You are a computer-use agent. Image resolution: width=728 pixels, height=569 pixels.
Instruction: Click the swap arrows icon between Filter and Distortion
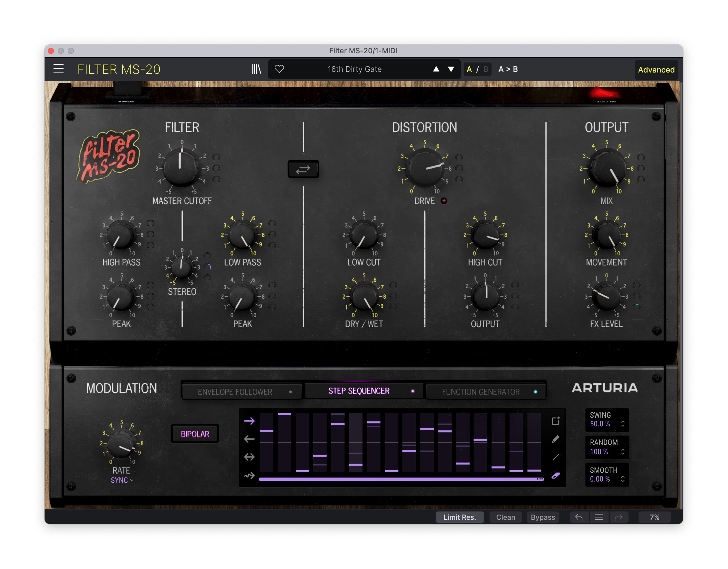pyautogui.click(x=303, y=169)
